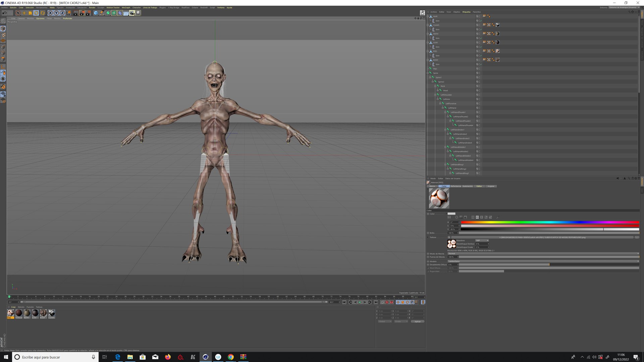Open the Render menu
644x362 pixels.
click(x=92, y=7)
